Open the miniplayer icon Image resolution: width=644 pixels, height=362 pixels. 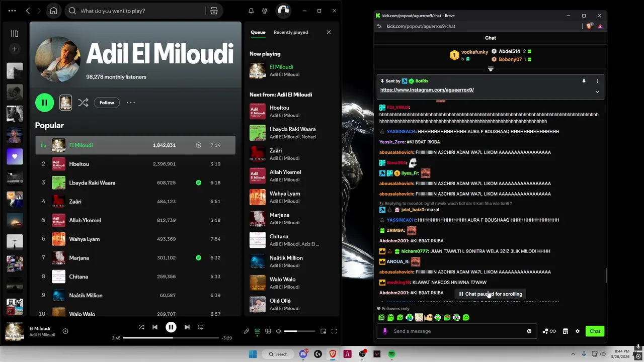coord(323,331)
